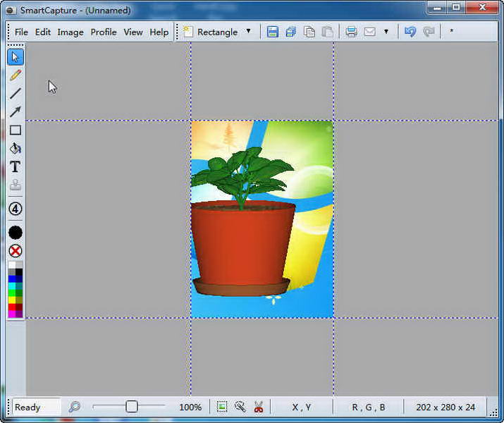Open the Rectangle capture mode dropdown arrow

248,31
